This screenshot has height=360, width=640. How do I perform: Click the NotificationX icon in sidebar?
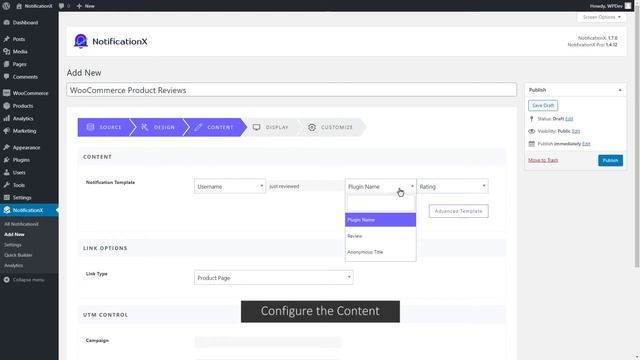click(x=7, y=210)
